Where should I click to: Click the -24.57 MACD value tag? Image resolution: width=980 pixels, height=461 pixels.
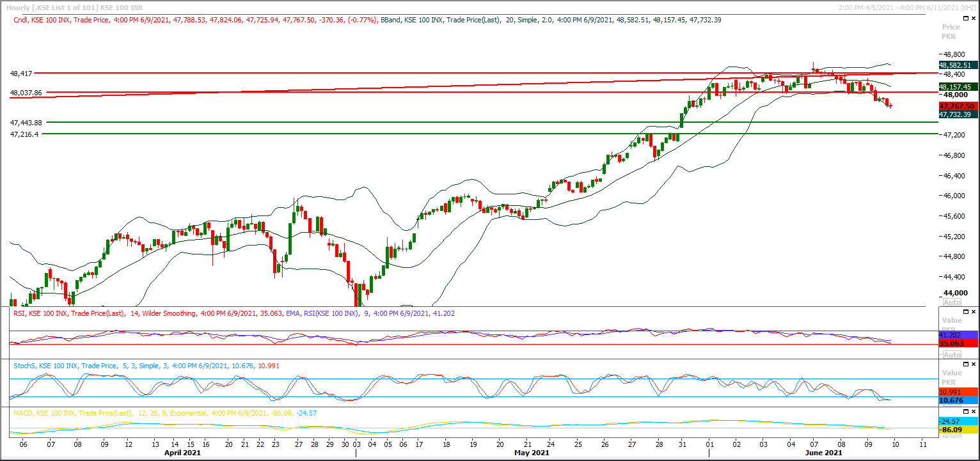point(958,421)
